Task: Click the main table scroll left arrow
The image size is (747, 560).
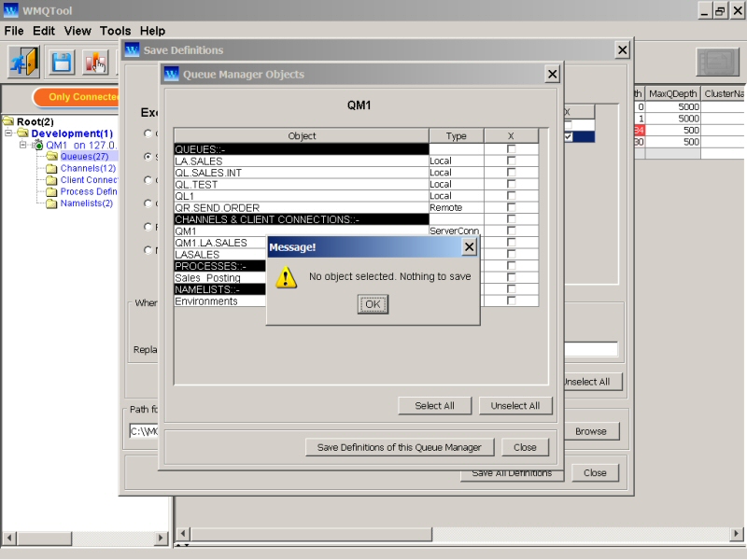Action: coord(183,534)
